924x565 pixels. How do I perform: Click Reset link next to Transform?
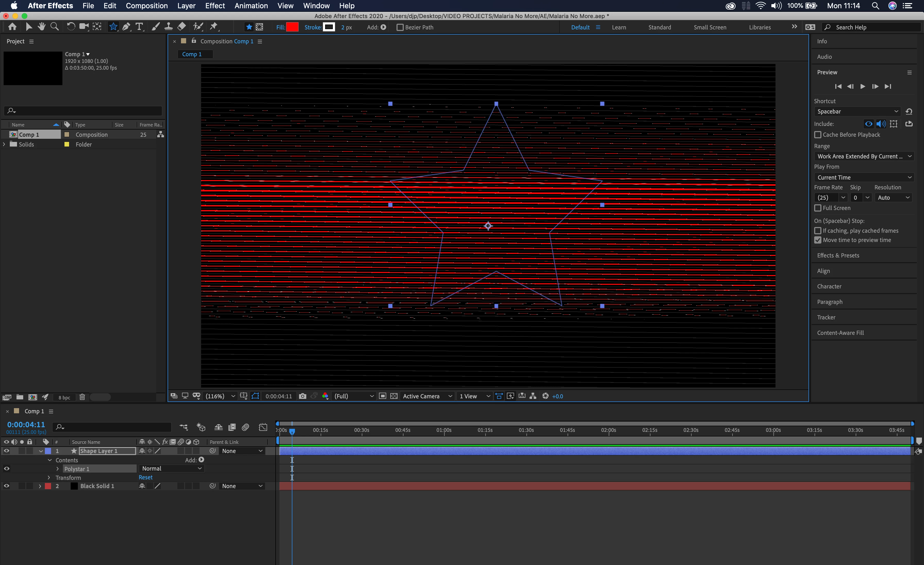(x=145, y=478)
